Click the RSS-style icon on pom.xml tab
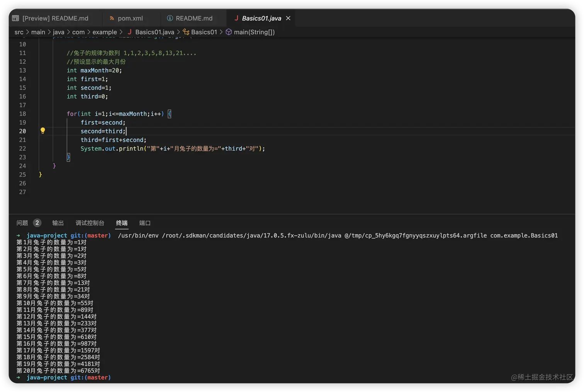Viewport: 584px width, 392px height. (112, 18)
